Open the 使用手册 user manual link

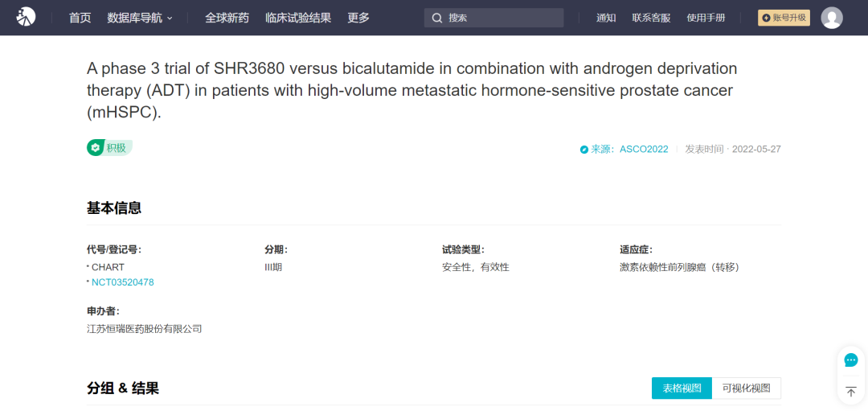pyautogui.click(x=706, y=18)
